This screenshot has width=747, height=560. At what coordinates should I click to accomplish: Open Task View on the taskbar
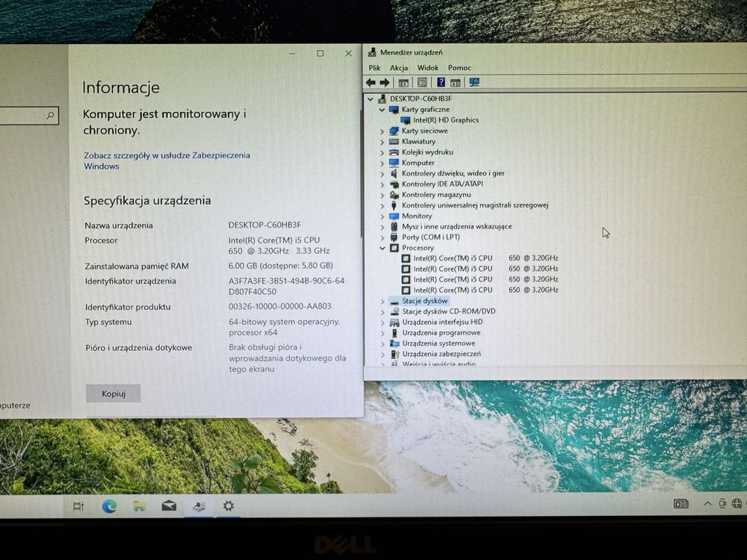click(x=78, y=506)
